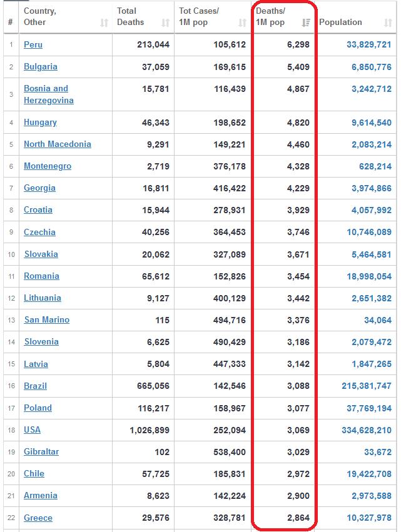Click Total Deaths sort arrows icon
The image size is (401, 532).
click(165, 23)
